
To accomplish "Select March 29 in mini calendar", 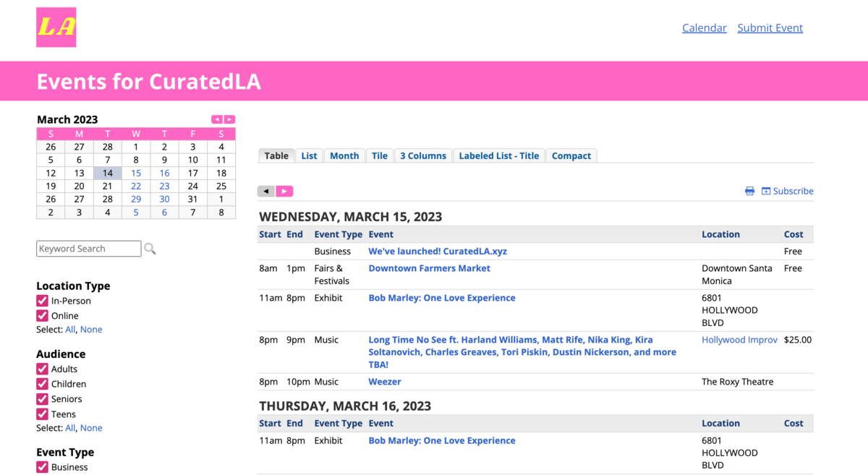I will [136, 200].
